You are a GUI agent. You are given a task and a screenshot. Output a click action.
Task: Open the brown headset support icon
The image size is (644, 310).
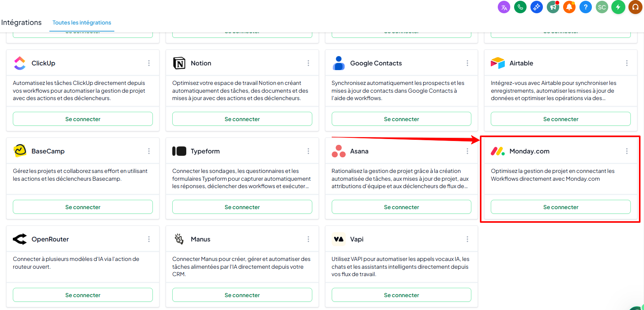tap(635, 7)
